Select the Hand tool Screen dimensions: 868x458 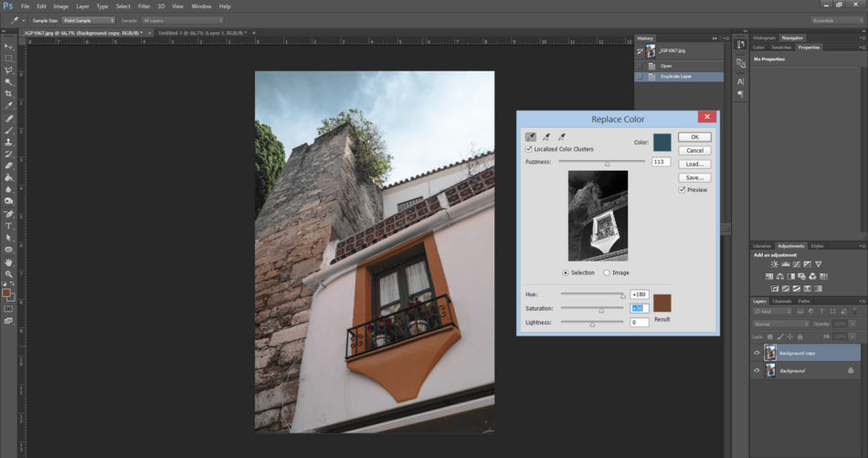[9, 261]
